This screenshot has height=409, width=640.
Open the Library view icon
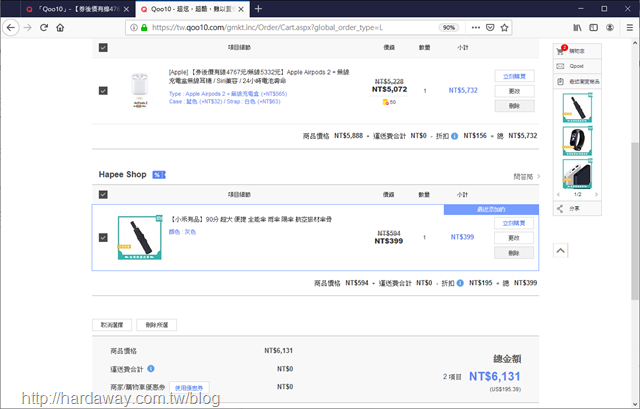577,28
